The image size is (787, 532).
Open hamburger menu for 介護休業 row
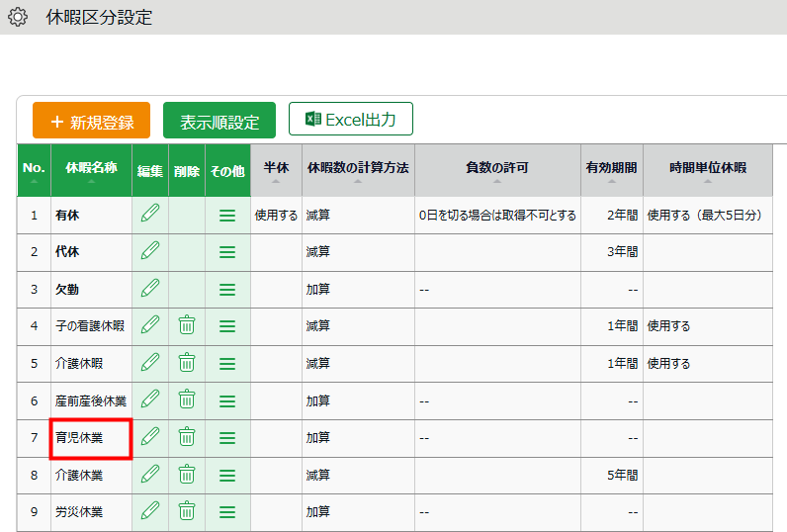tap(226, 475)
